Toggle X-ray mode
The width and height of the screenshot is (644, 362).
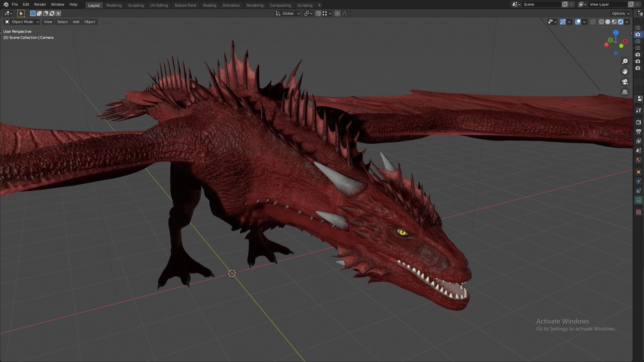pyautogui.click(x=593, y=22)
